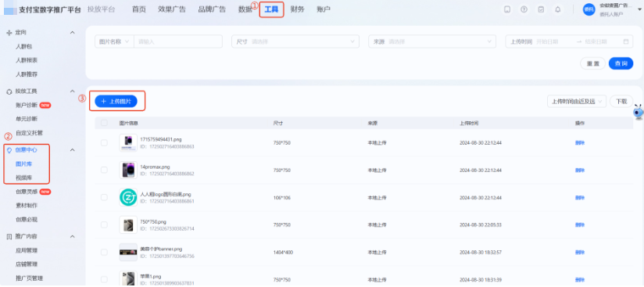Viewport: 644px width, 287px height.
Task: Open the 来源 select dropdown
Action: coord(432,41)
